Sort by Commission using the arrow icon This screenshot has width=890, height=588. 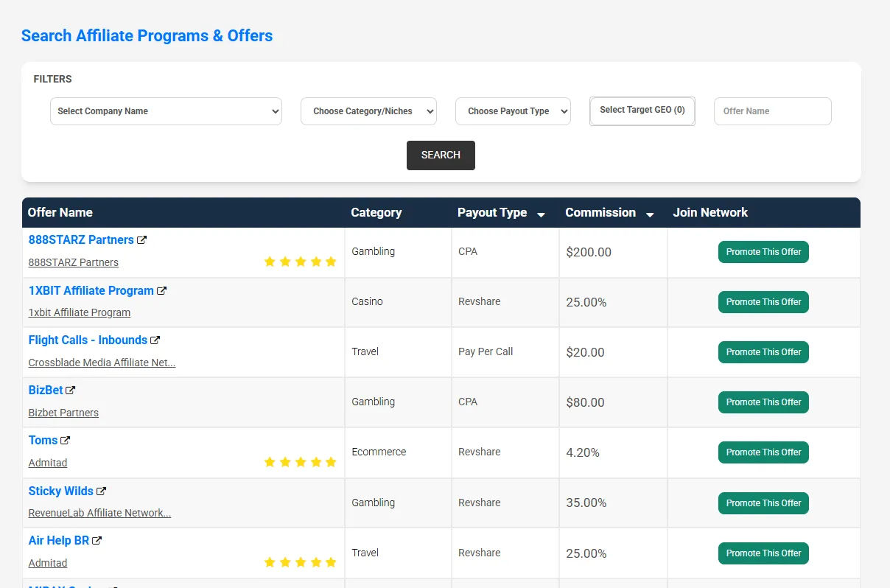pos(650,214)
